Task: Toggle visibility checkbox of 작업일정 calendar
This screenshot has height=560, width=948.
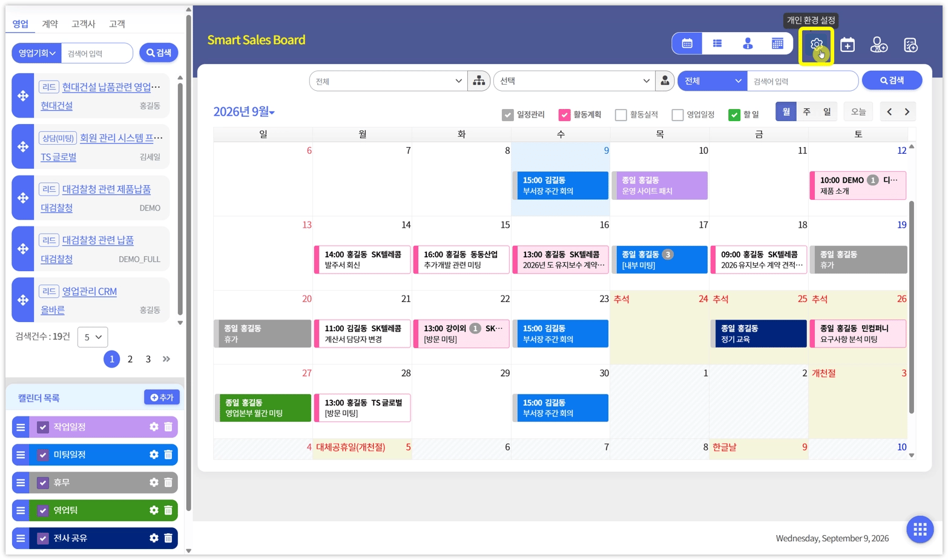Action: pyautogui.click(x=43, y=427)
